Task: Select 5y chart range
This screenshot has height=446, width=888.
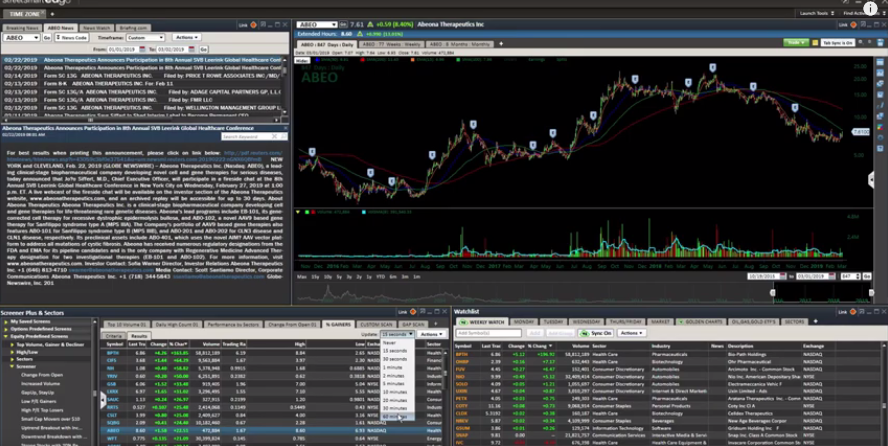Action: pyautogui.click(x=339, y=277)
